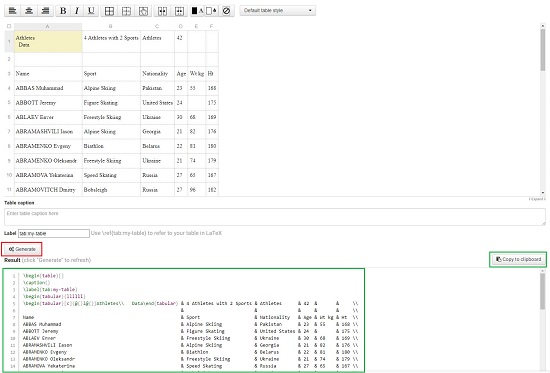This screenshot has height=373, width=550.
Task: Click the Generate button
Action: (x=22, y=249)
